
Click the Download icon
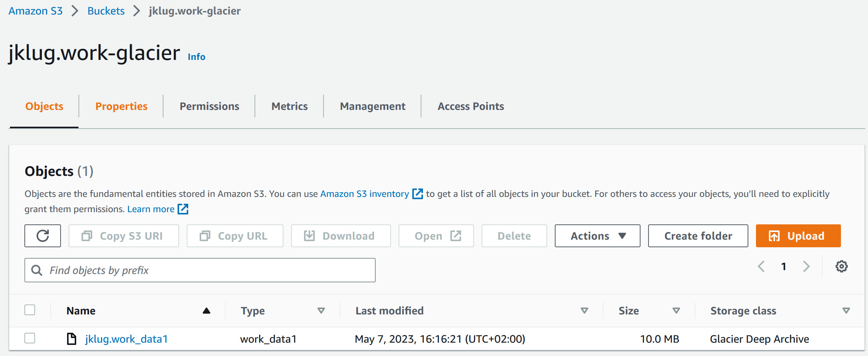(x=310, y=236)
